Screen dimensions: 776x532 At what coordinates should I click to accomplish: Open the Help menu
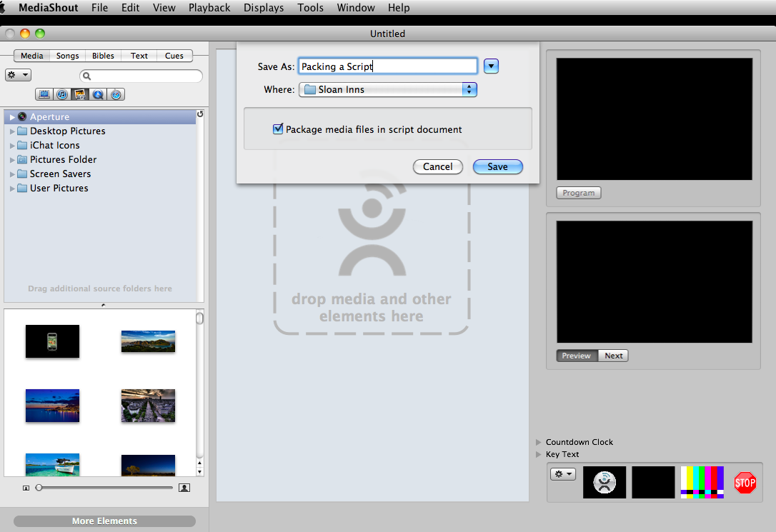399,8
